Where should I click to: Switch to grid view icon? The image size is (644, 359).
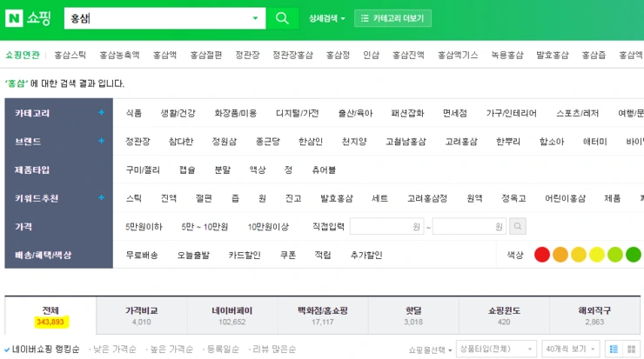[x=631, y=349]
